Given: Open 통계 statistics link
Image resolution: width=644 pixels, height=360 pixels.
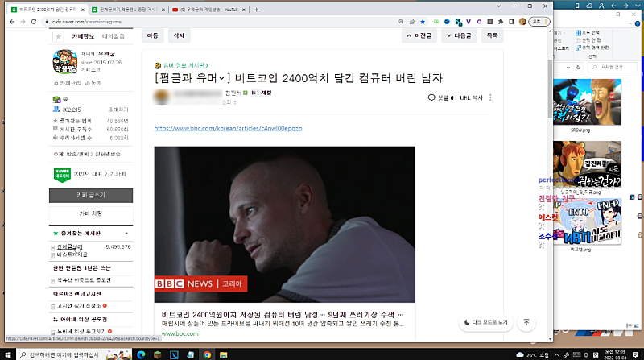Looking at the screenshot, I should (93, 83).
